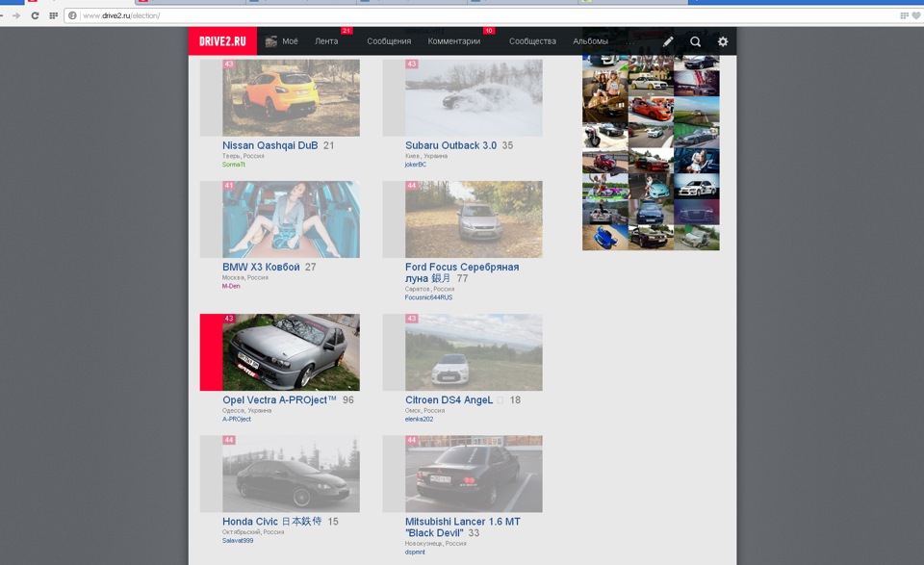Open the white Citroen DS4 photo
The height and width of the screenshot is (565, 924).
[474, 352]
